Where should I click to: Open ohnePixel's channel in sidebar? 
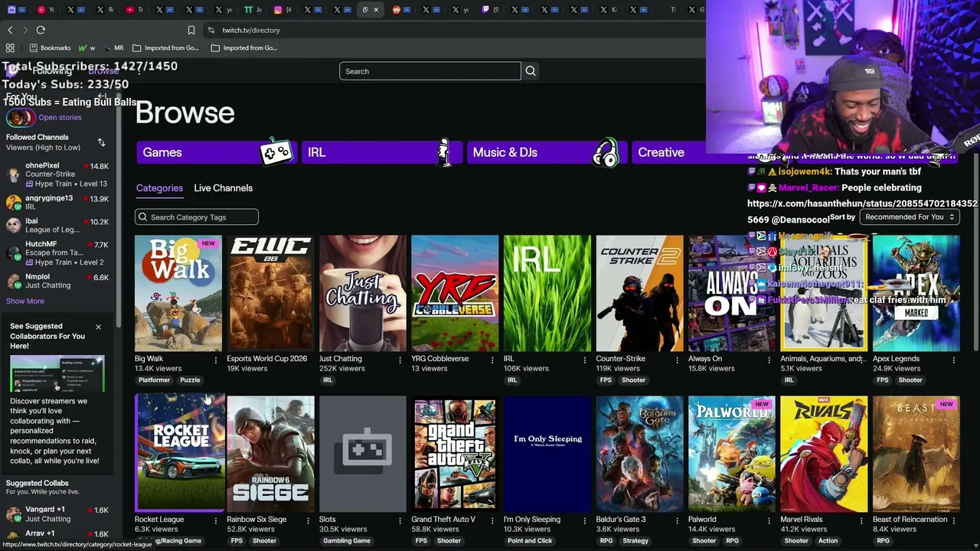coord(58,174)
